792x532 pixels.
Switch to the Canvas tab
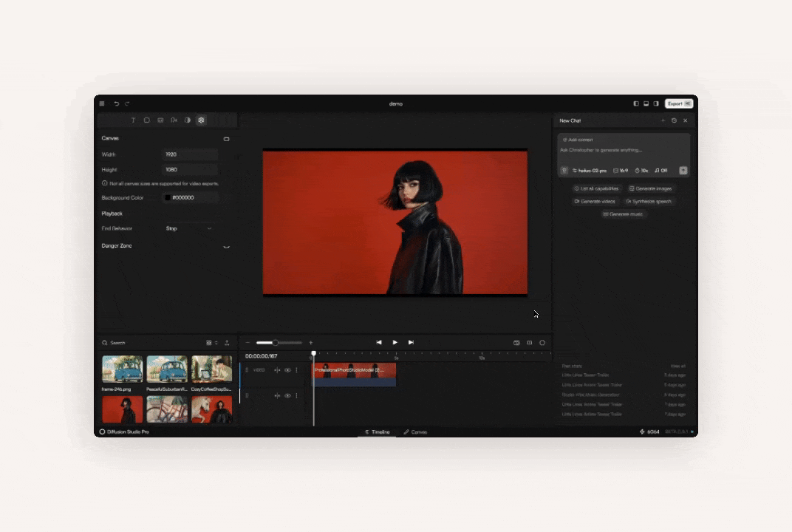pos(415,432)
